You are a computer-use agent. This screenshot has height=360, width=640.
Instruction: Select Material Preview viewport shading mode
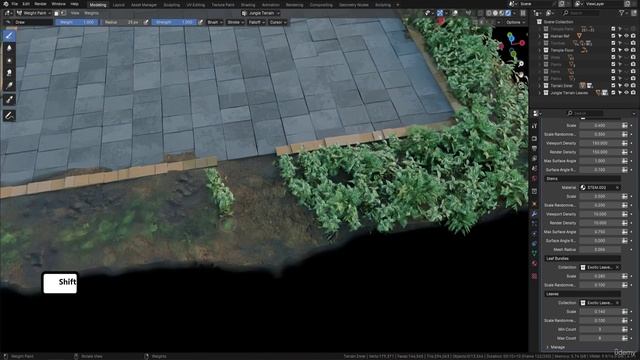click(502, 13)
